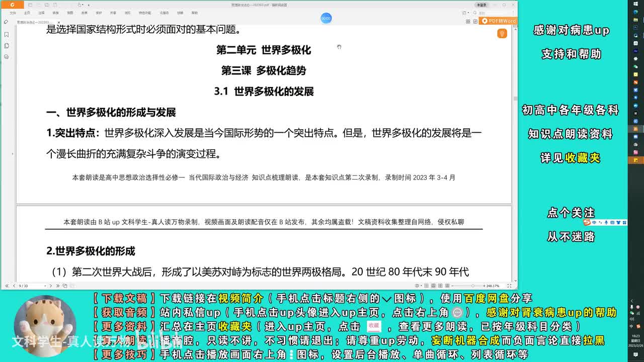Click the heading 第三课 多极化趋势
The image size is (644, 362).
pos(264,70)
